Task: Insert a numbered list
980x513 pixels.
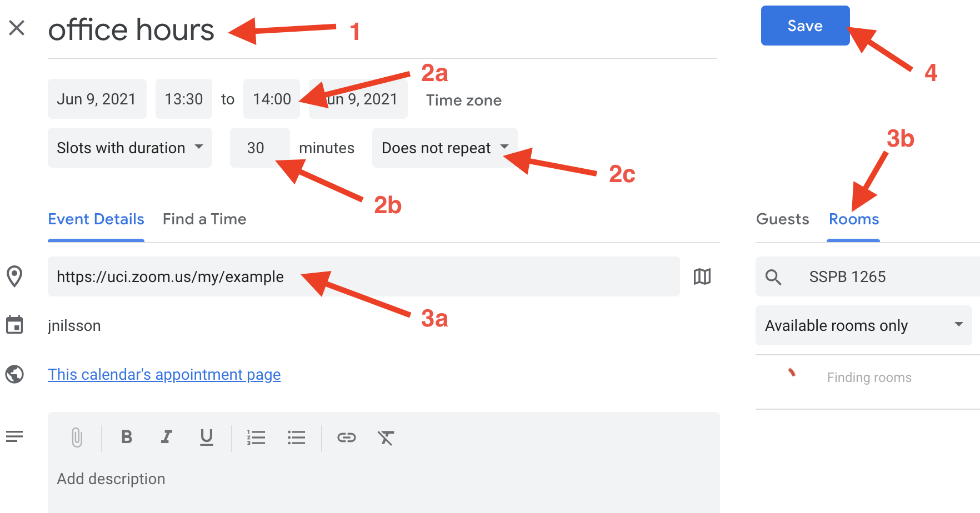Action: click(256, 437)
